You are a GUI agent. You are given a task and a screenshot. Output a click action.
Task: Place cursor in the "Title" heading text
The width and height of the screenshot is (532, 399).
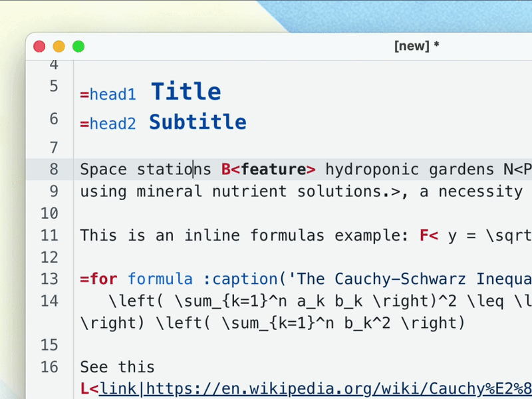pyautogui.click(x=186, y=92)
